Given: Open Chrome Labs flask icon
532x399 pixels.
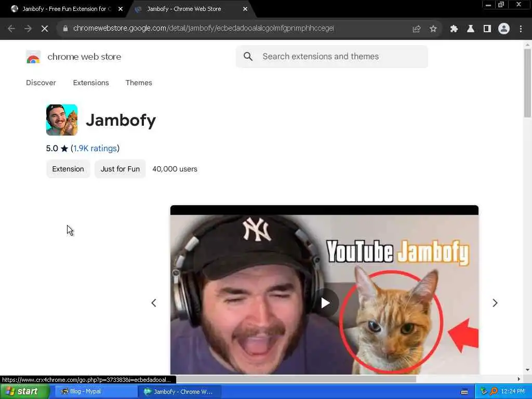Looking at the screenshot, I should point(471,29).
